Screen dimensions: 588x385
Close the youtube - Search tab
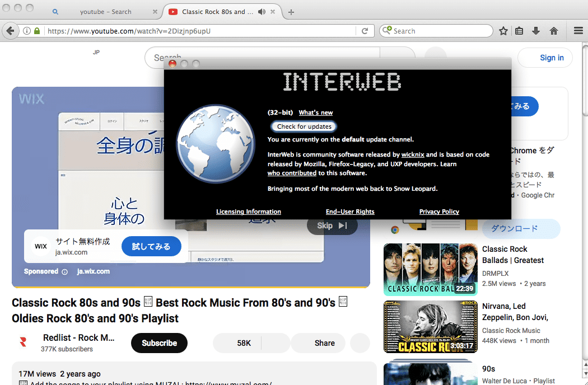[155, 12]
